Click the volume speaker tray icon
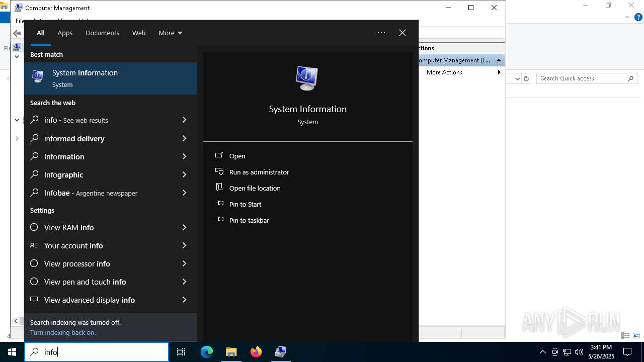 (579, 352)
